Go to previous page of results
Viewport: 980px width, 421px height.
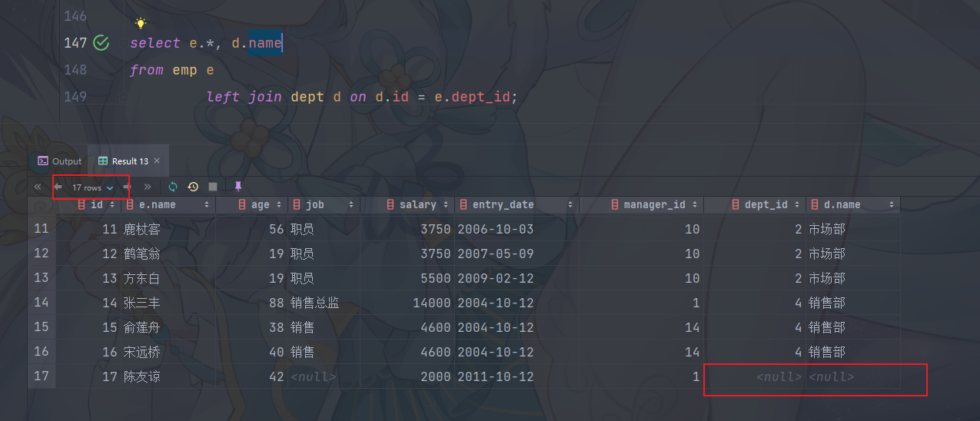[58, 187]
